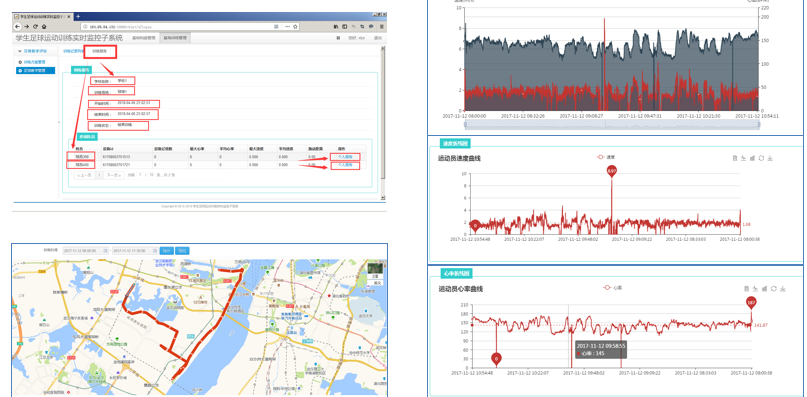Click the combined chart data zoom slider
Viewport: 807px width, 397px height.
pyautogui.click(x=612, y=125)
